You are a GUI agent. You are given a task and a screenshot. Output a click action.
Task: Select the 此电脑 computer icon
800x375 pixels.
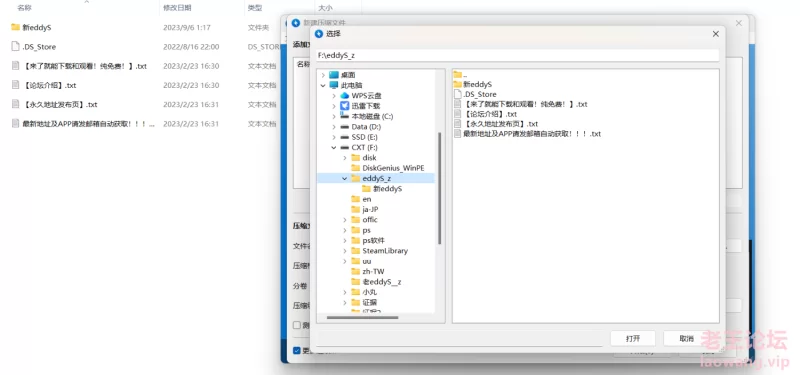(334, 85)
